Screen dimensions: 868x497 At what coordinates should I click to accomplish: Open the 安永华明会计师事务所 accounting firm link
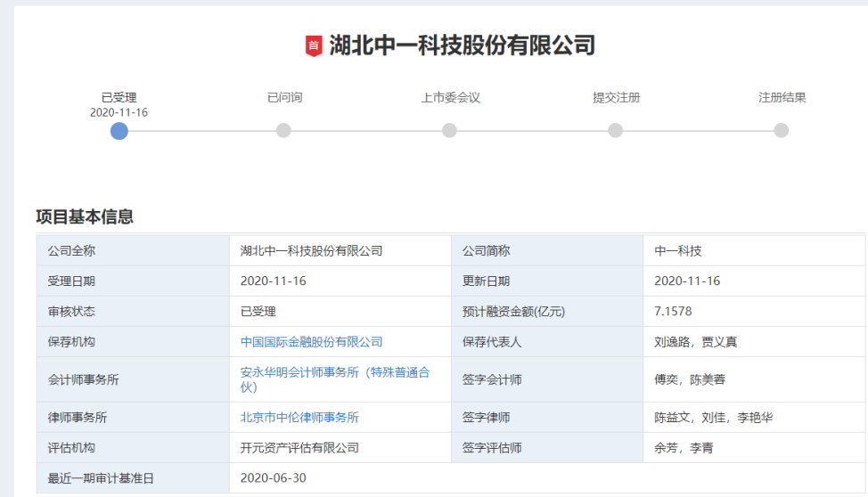coord(335,379)
